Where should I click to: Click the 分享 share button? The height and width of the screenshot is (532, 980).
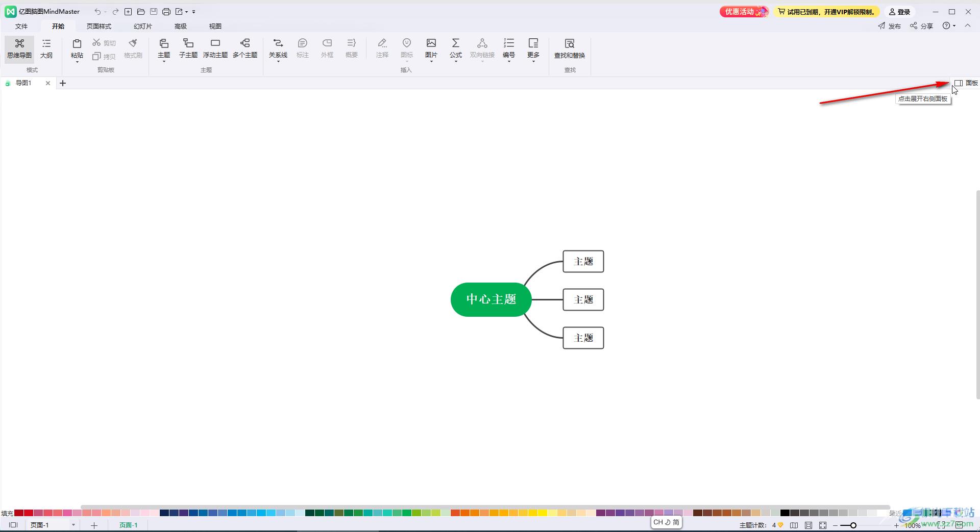point(921,26)
